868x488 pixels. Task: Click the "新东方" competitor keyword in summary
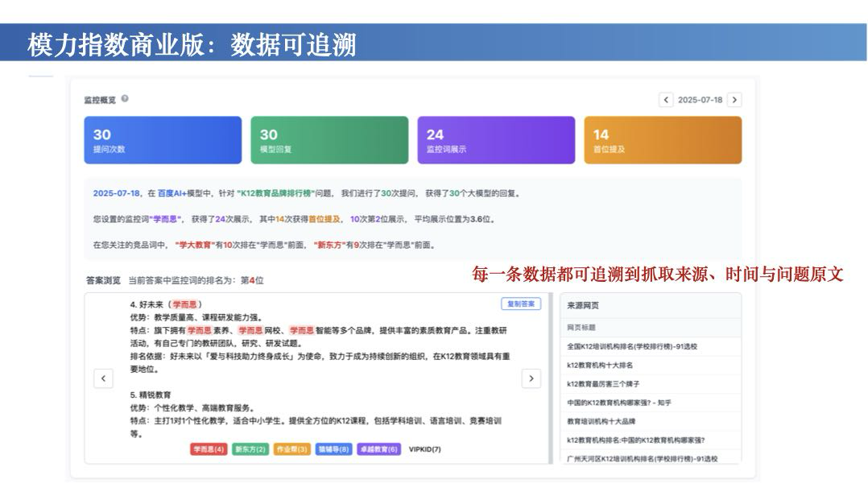[329, 245]
